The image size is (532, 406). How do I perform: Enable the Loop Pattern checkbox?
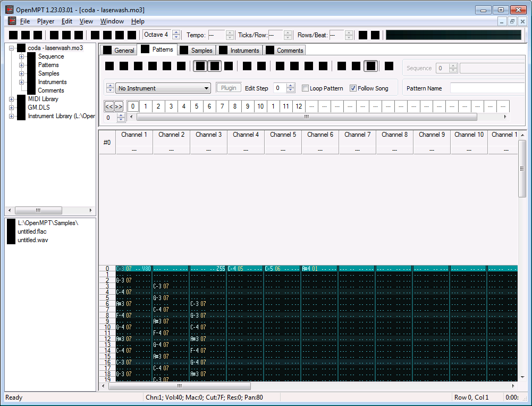tap(306, 88)
